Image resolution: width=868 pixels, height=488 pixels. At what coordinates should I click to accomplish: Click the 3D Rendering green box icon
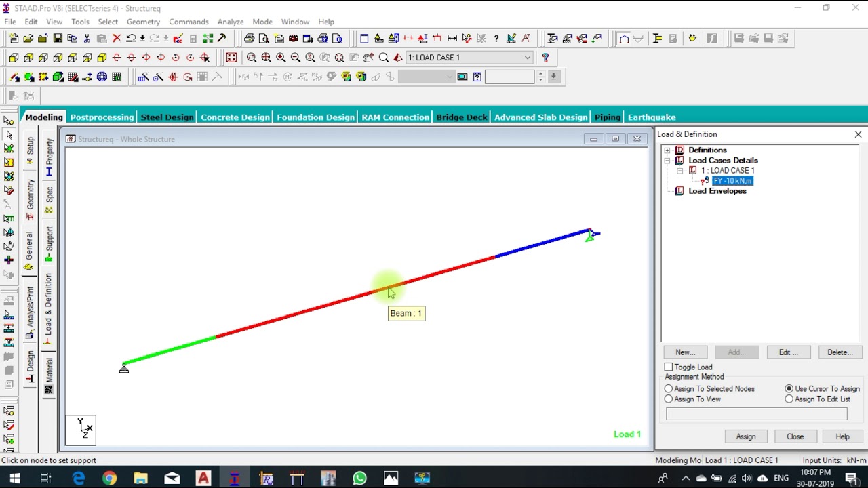pyautogui.click(x=58, y=77)
